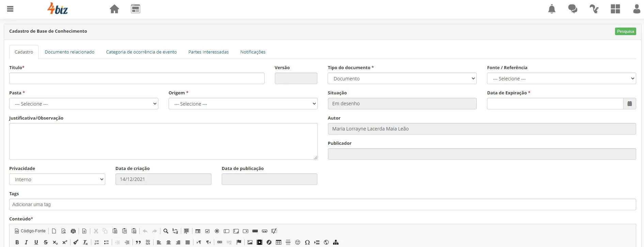Open the editor Templates icon
Viewport: 644px width, 247px height.
84,231
